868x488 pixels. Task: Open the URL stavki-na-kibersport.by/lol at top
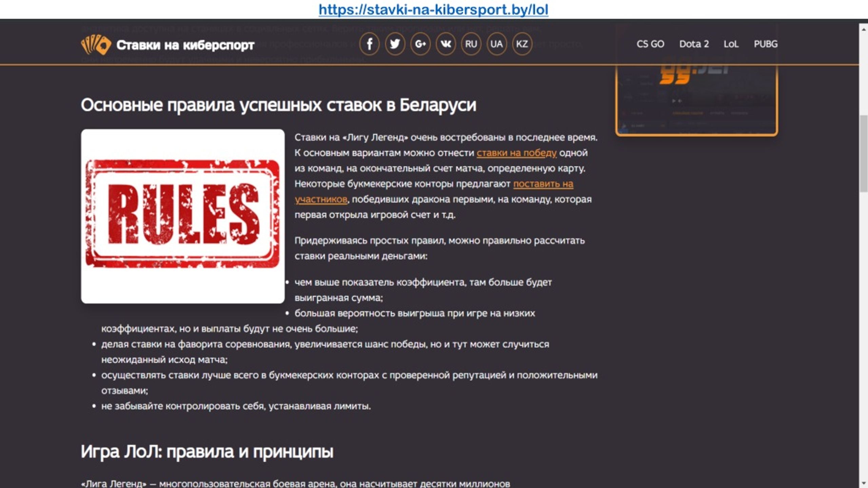point(433,9)
